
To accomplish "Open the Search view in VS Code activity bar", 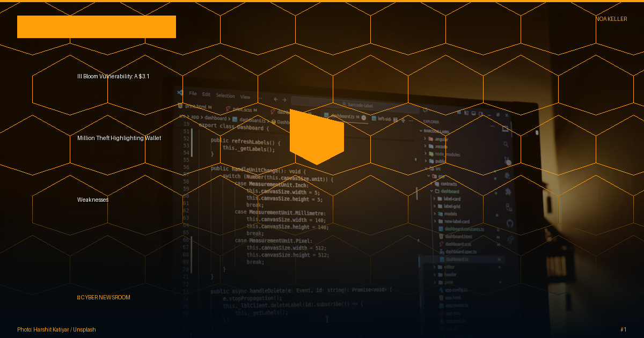I will tap(507, 144).
